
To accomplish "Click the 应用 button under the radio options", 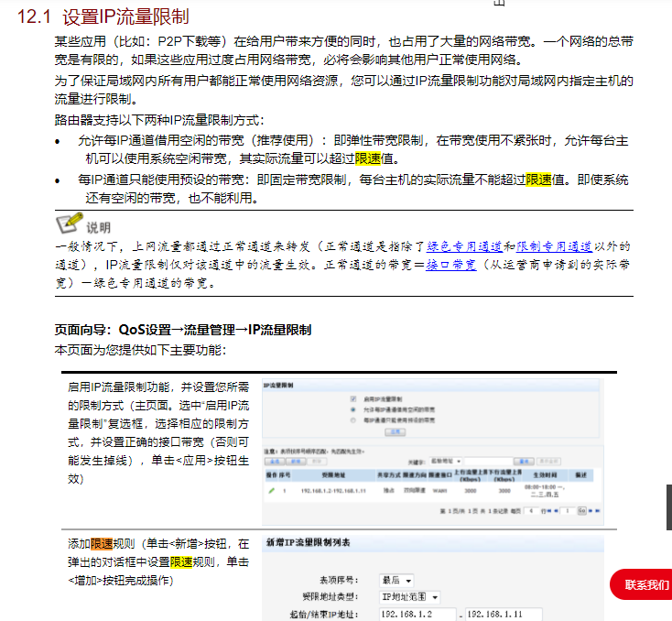I will click(x=396, y=432).
